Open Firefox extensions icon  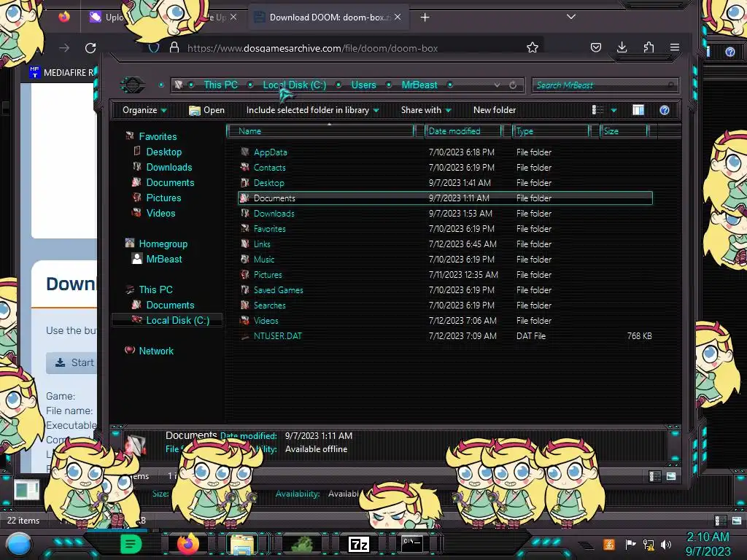(649, 47)
